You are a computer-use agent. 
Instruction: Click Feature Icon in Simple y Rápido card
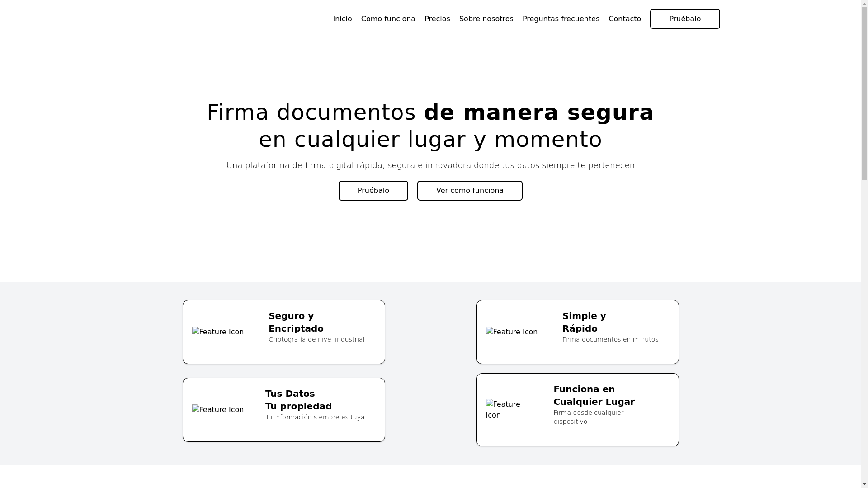click(x=512, y=332)
